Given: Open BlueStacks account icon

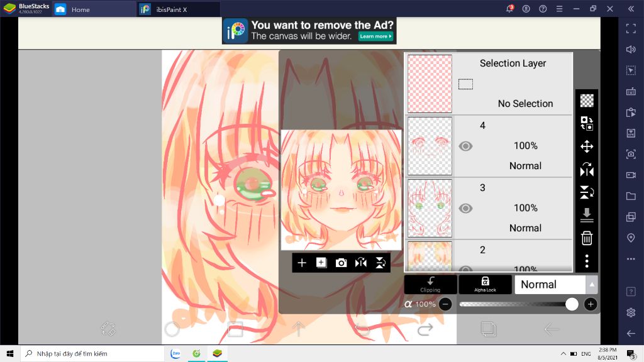Looking at the screenshot, I should tap(526, 9).
